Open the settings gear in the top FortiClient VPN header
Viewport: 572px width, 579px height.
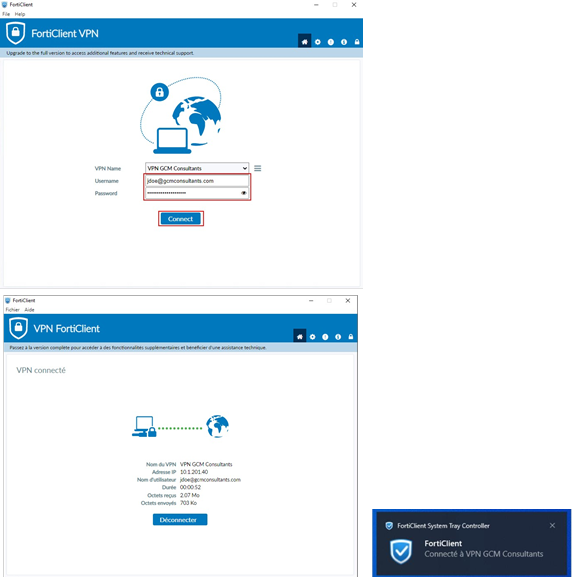[318, 42]
